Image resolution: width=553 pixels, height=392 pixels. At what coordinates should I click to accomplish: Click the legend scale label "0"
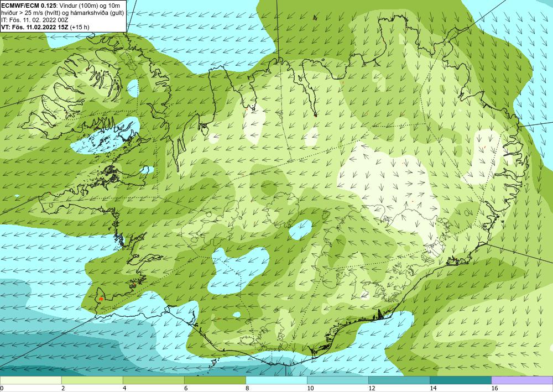2,388
